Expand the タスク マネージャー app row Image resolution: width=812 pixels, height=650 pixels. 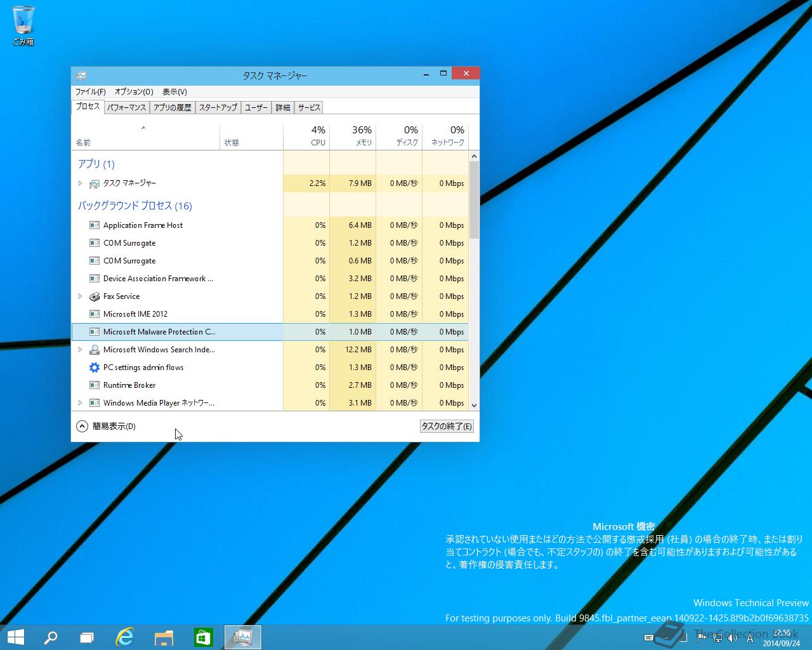click(x=80, y=183)
